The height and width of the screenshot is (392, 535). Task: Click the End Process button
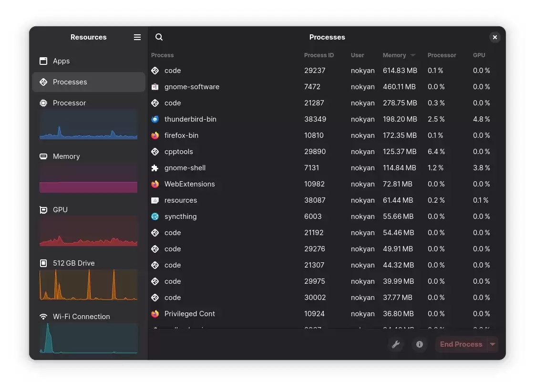tap(461, 344)
